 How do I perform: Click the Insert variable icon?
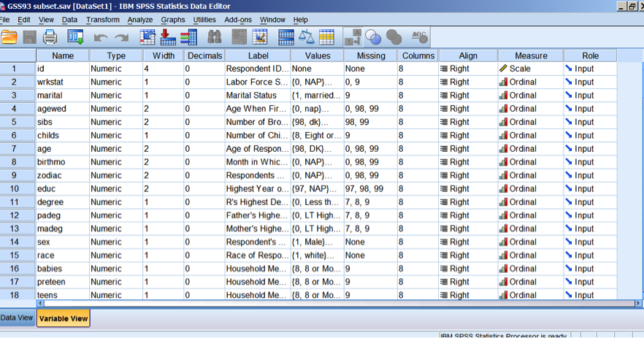(x=260, y=37)
